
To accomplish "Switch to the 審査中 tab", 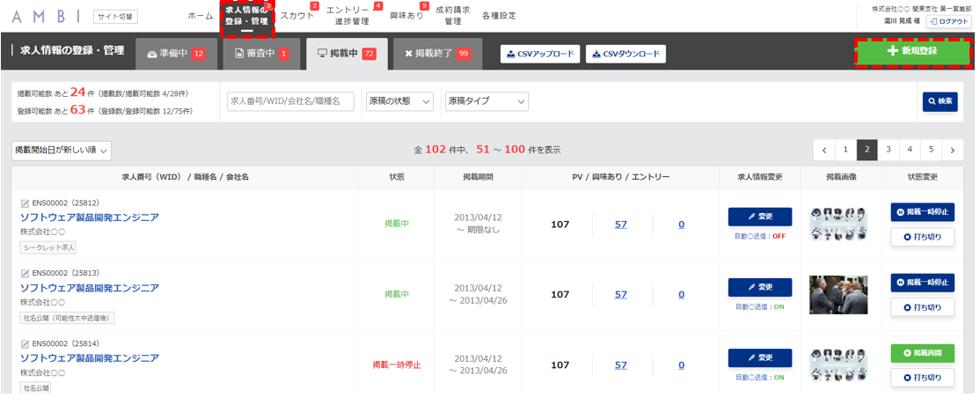I will click(x=261, y=54).
